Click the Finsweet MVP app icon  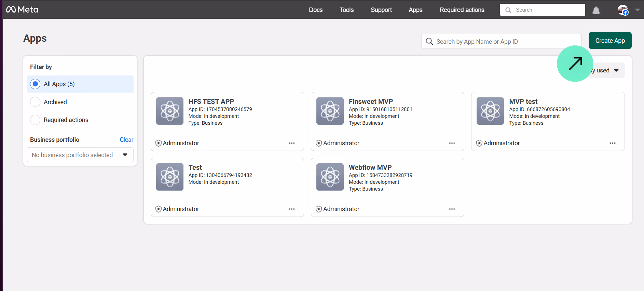click(x=330, y=111)
